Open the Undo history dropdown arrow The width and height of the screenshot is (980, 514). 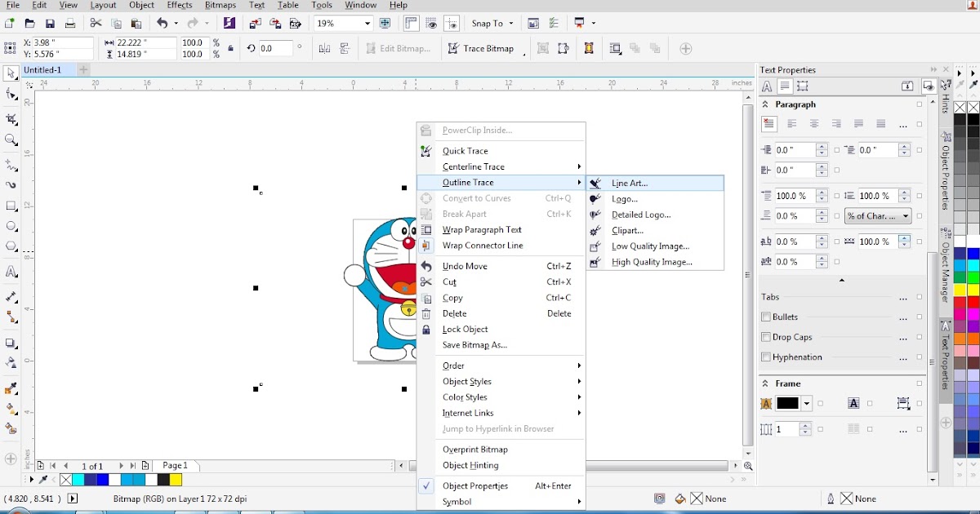tap(176, 24)
